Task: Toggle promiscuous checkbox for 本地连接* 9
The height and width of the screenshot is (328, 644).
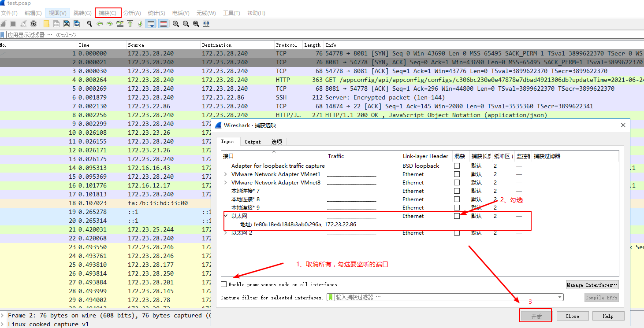Action: point(457,207)
